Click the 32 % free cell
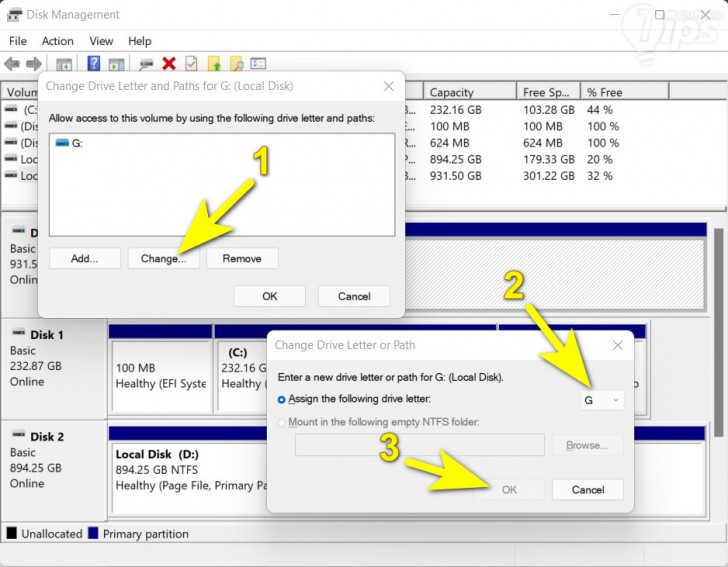Viewport: 728px width, 567px height. click(x=600, y=176)
